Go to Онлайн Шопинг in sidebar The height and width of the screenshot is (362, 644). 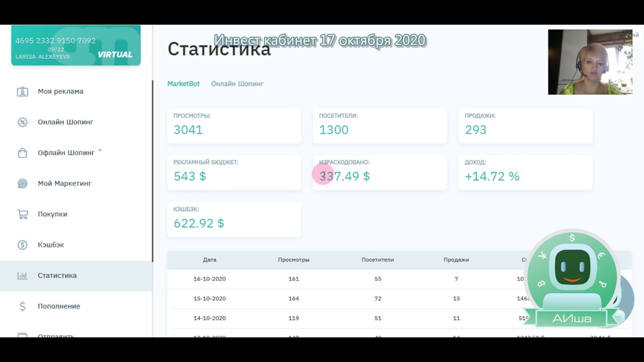point(65,122)
